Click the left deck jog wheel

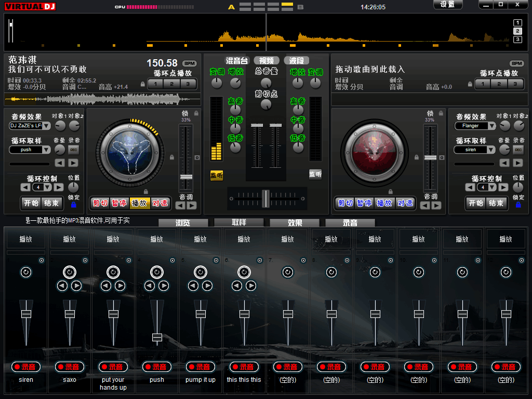point(130,152)
